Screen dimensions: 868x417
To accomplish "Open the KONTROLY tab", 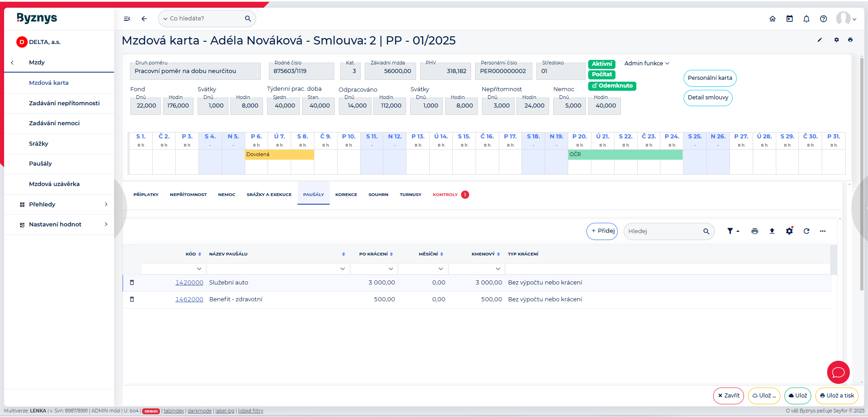I will (x=445, y=195).
